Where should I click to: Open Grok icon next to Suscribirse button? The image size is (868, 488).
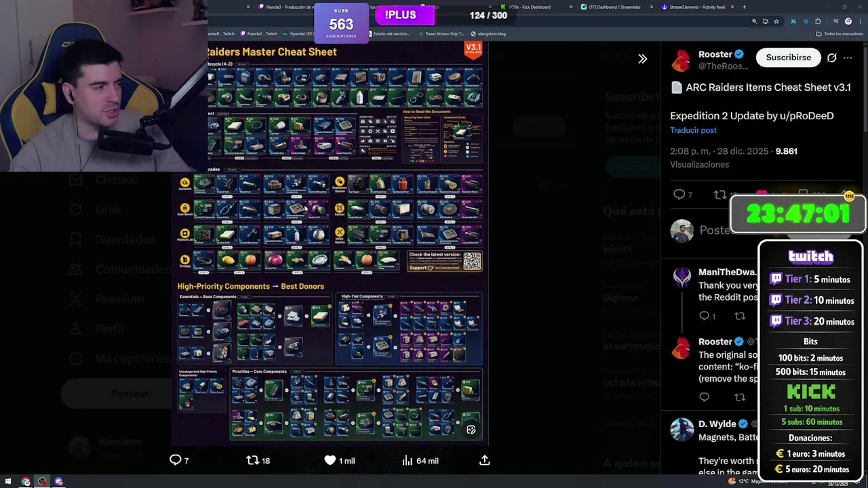(831, 58)
